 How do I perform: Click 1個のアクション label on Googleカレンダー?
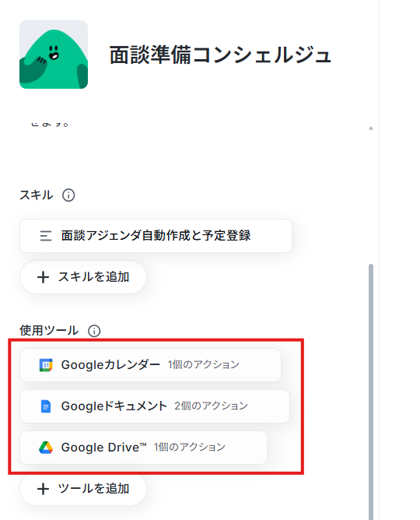[203, 364]
